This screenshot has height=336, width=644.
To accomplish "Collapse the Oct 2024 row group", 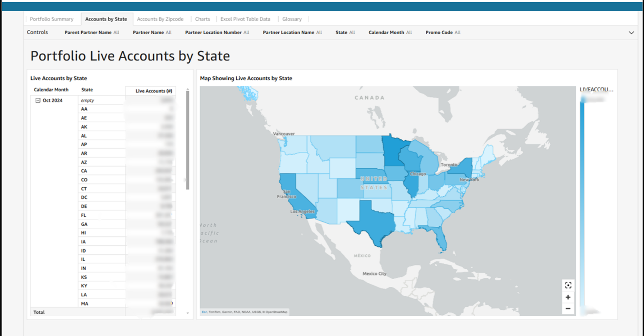I will click(38, 101).
